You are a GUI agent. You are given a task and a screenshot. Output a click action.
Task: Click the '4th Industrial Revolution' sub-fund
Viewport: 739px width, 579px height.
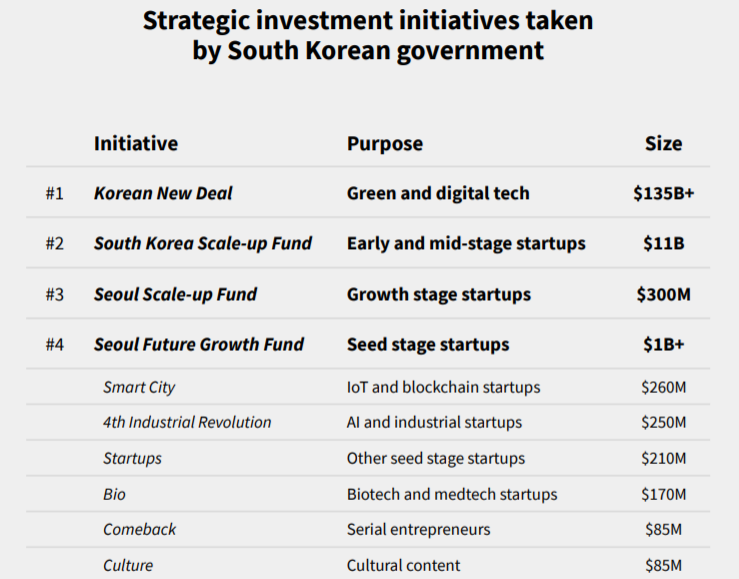[x=187, y=422]
